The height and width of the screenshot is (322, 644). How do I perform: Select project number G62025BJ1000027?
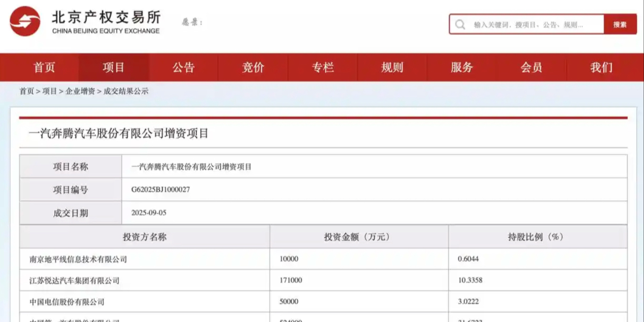(161, 190)
